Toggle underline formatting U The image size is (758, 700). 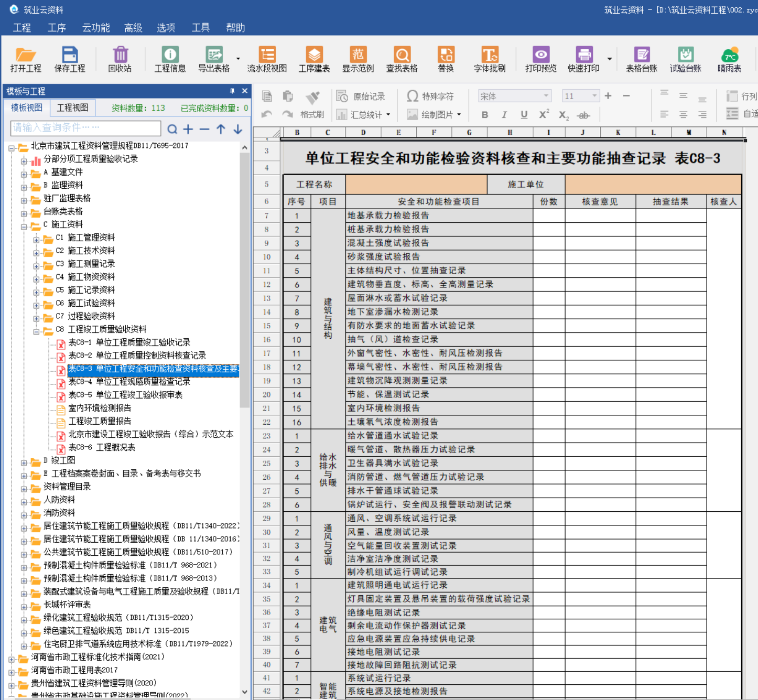pyautogui.click(x=524, y=115)
